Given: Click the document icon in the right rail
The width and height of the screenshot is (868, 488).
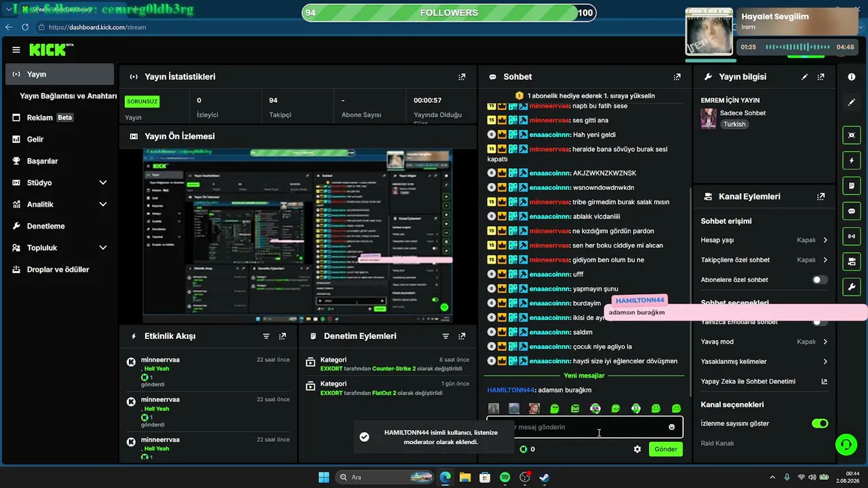Looking at the screenshot, I should pos(852,186).
